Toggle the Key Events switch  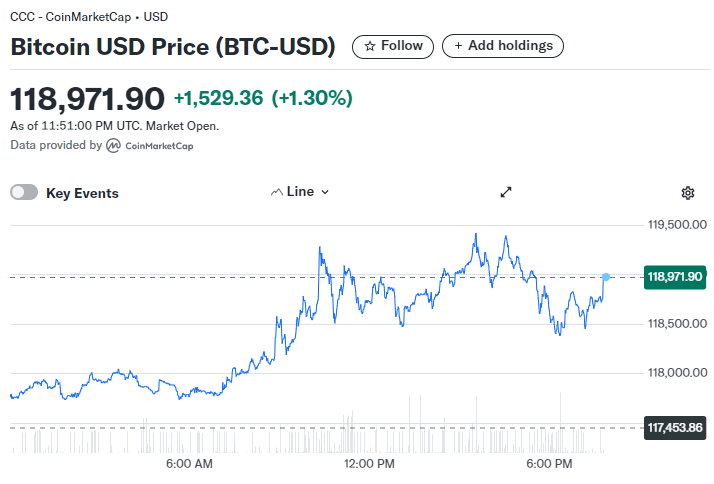(x=24, y=192)
